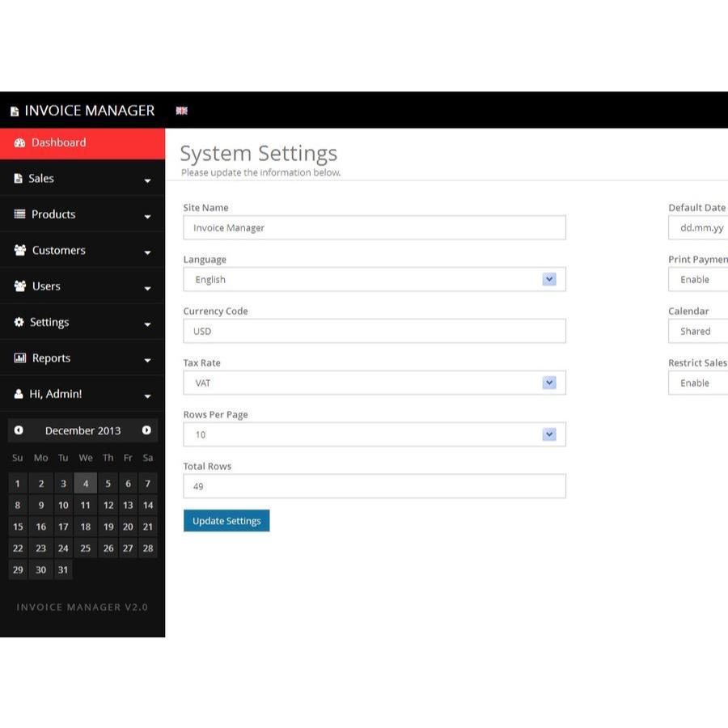
Task: Expand the Settings submenu arrow
Action: (148, 324)
